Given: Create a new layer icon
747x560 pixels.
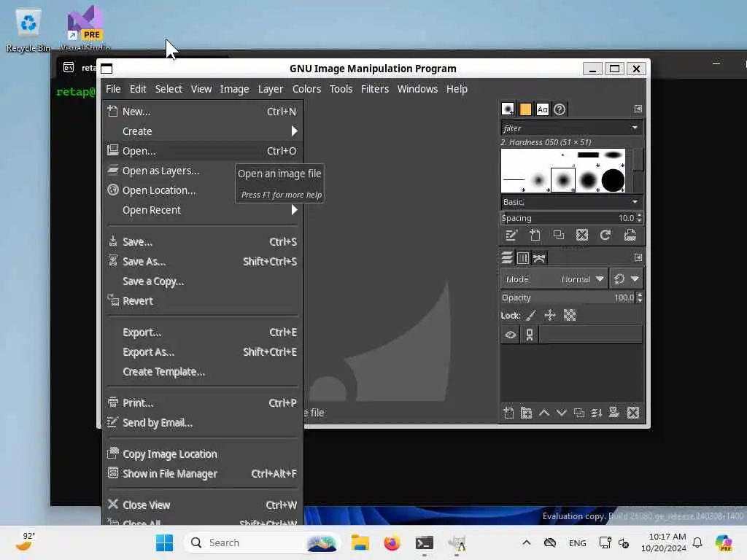Looking at the screenshot, I should click(x=508, y=413).
